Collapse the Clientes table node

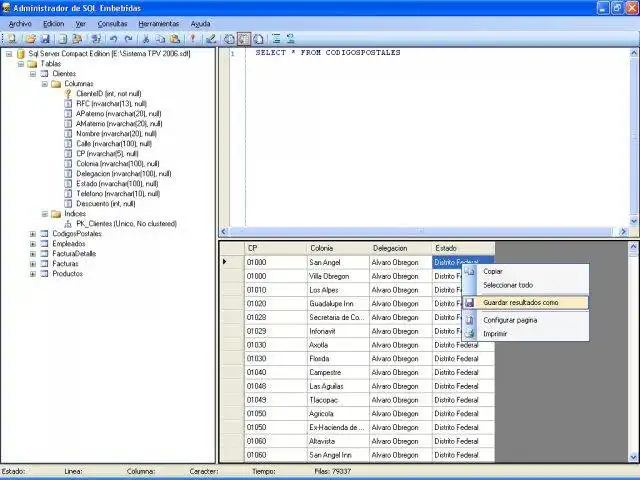tap(33, 74)
